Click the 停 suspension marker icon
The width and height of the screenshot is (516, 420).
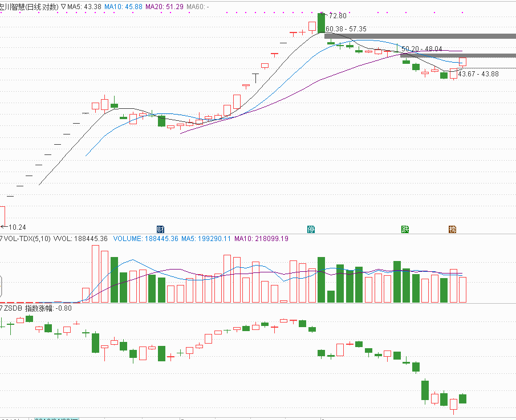coord(311,229)
